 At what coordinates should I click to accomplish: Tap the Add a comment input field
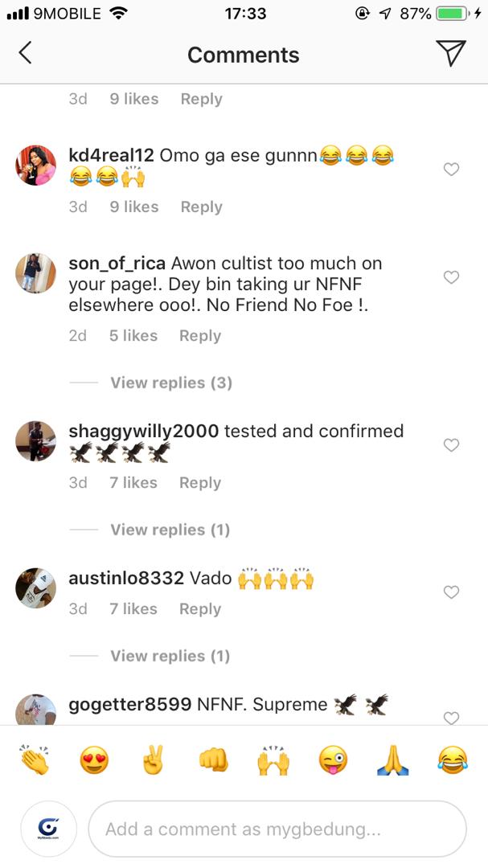coord(277,828)
